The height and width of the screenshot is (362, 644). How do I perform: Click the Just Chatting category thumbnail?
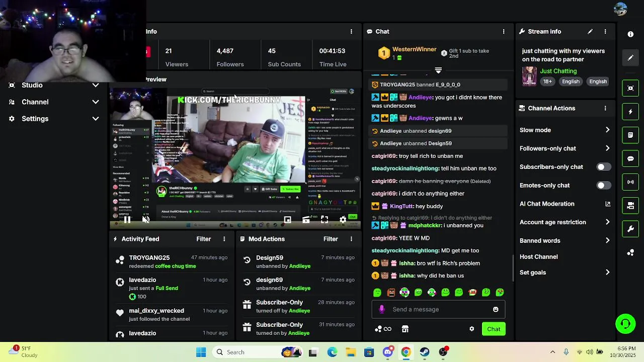pyautogui.click(x=529, y=76)
